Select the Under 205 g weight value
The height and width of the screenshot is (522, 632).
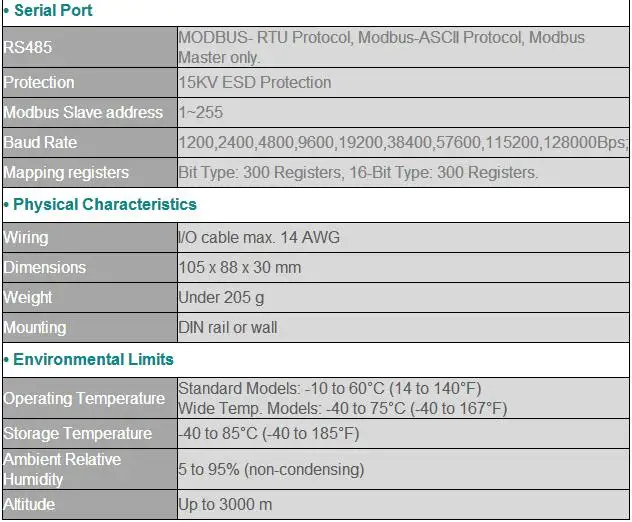tap(221, 298)
